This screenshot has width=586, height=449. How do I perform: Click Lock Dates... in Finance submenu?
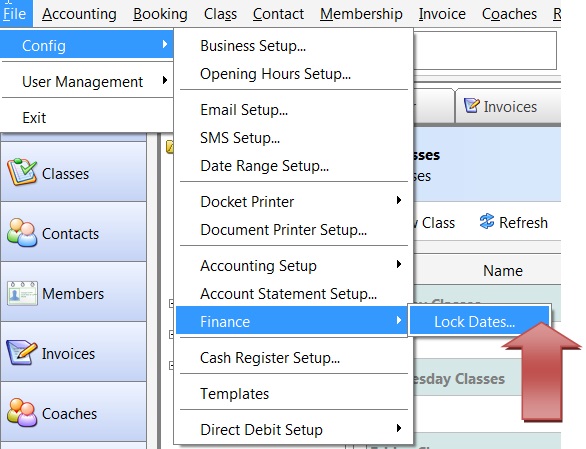click(479, 321)
